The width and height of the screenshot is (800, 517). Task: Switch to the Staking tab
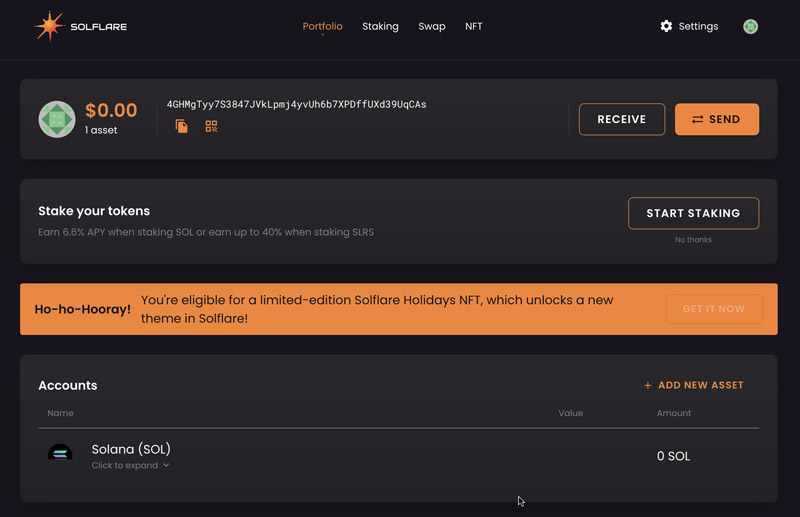tap(380, 26)
